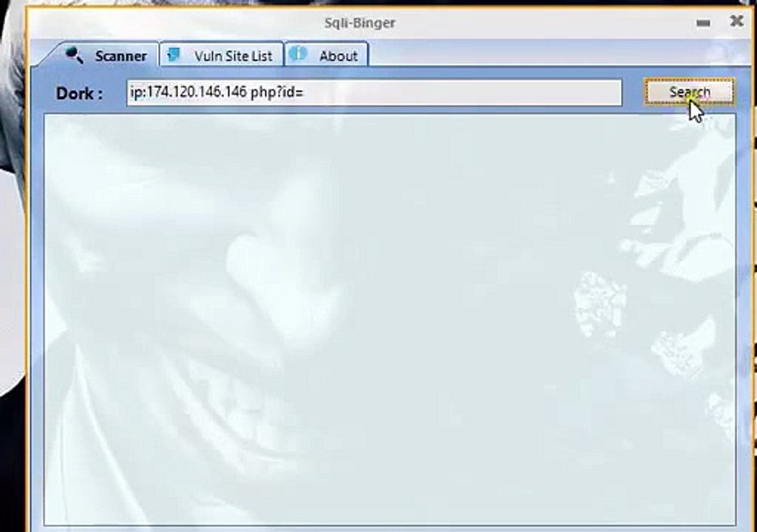This screenshot has width=757, height=532.
Task: Focus the Dork input field
Action: click(374, 92)
